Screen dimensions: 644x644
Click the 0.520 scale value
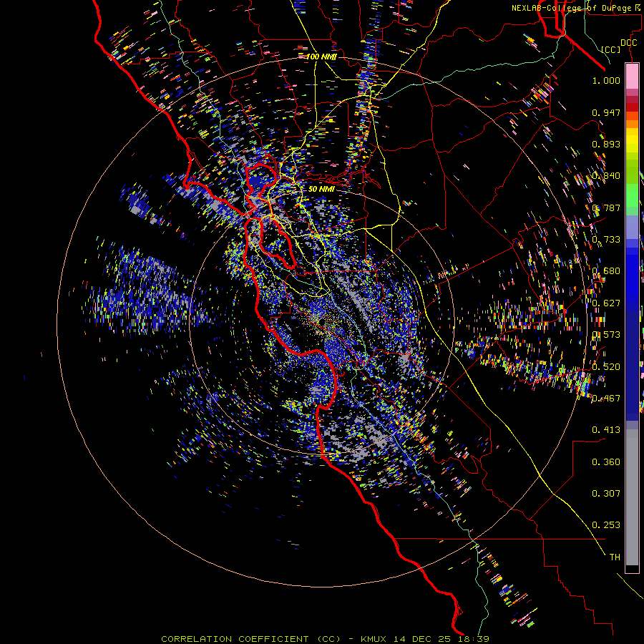click(x=606, y=366)
